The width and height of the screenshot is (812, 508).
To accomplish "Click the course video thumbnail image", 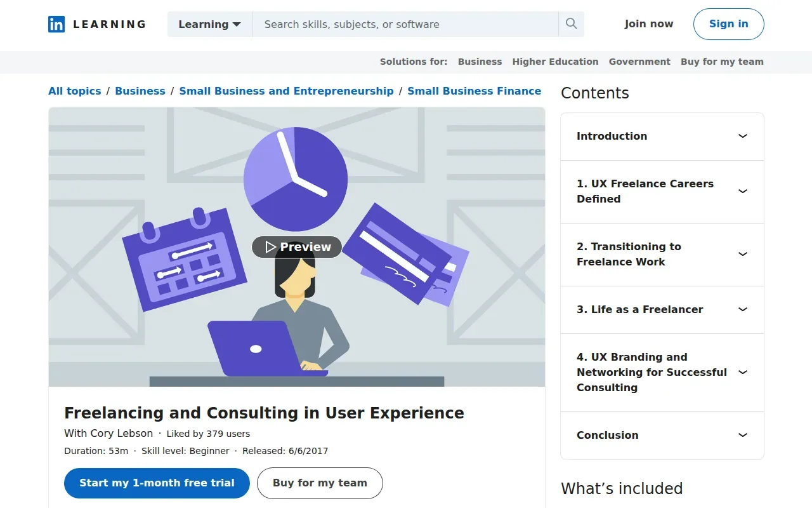I will point(297,247).
